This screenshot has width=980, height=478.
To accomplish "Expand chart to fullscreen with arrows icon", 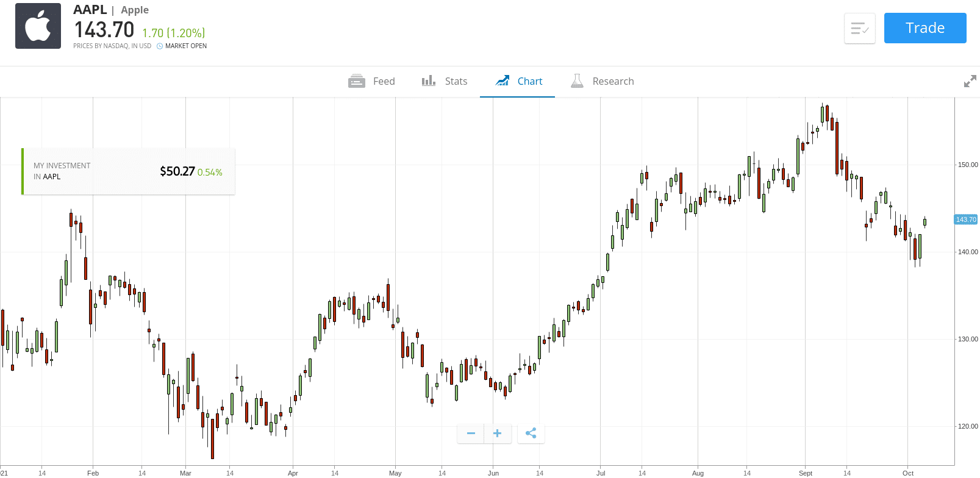I will click(970, 81).
